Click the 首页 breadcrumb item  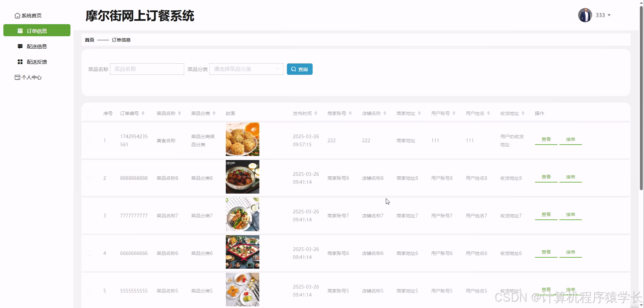click(x=89, y=40)
